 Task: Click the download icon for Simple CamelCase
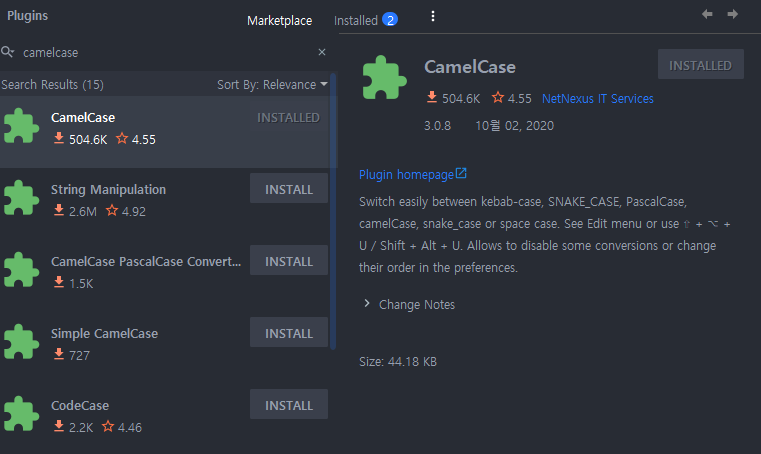pyautogui.click(x=59, y=354)
